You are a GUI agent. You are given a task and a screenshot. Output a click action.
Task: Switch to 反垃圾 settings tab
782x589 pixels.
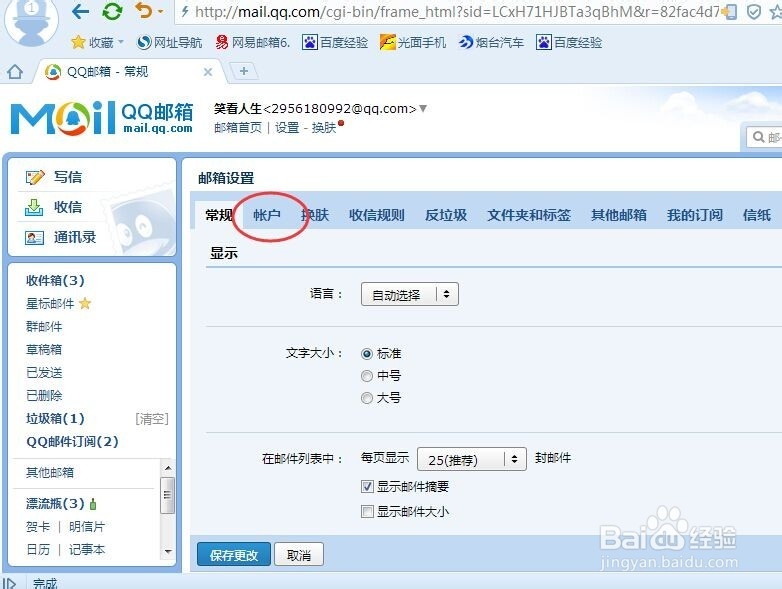(446, 215)
